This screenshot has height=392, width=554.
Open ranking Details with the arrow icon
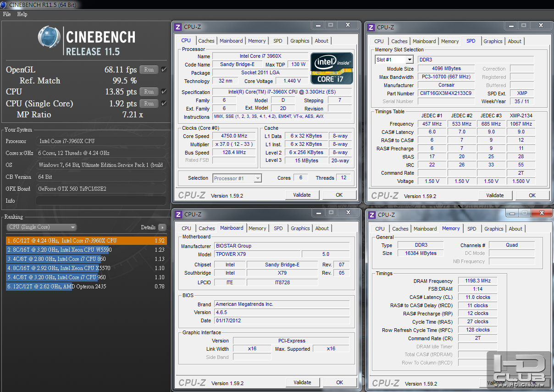pyautogui.click(x=162, y=227)
